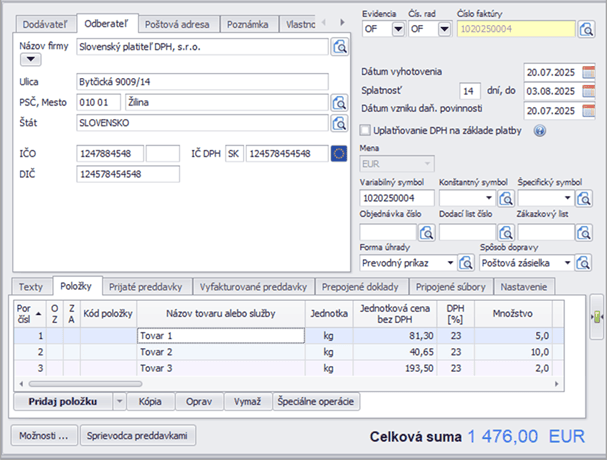Click the Špeciálne operácie button
This screenshot has width=607, height=460.
point(316,401)
